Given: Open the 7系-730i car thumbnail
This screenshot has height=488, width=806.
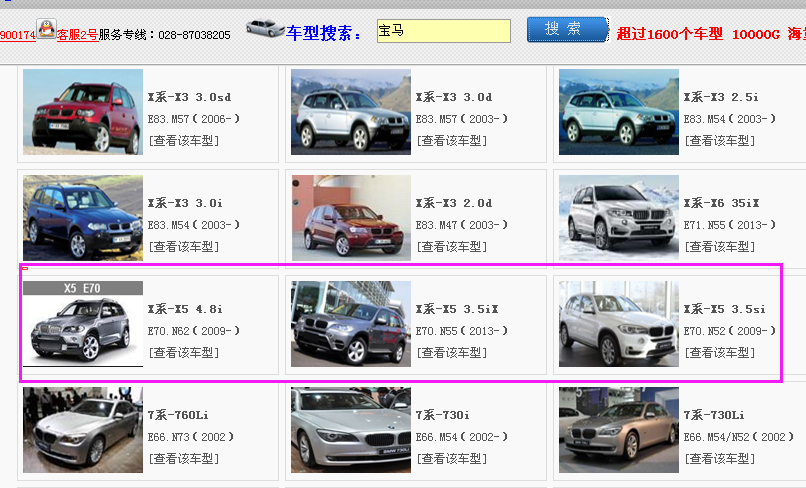Looking at the screenshot, I should point(351,430).
